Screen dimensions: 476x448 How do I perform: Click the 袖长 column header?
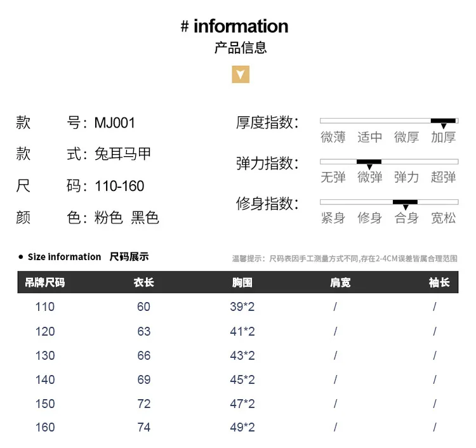point(439,282)
